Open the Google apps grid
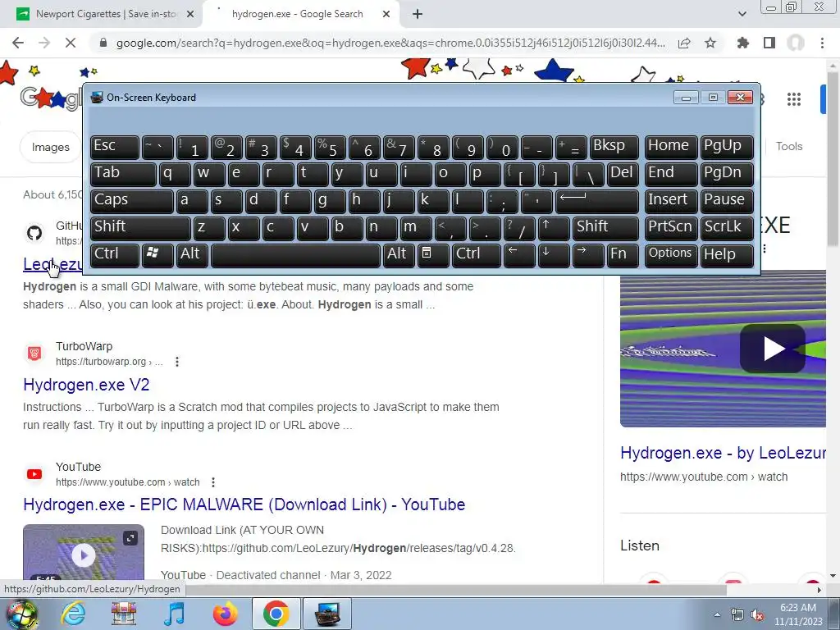The image size is (840, 630). click(794, 99)
